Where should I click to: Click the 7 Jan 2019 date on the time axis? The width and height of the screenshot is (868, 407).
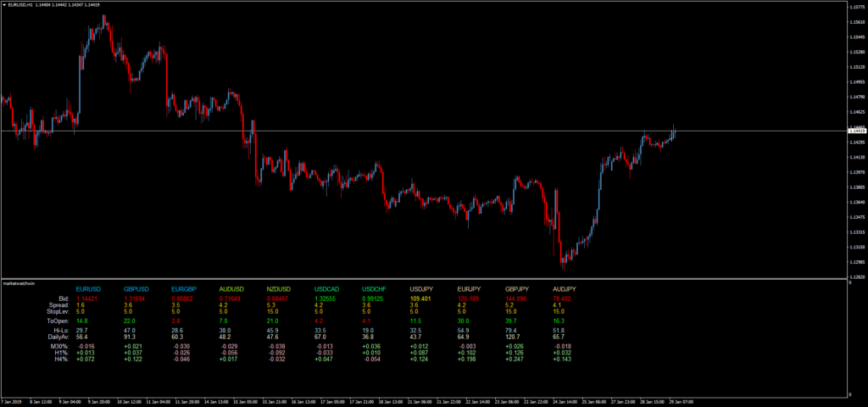(14, 400)
